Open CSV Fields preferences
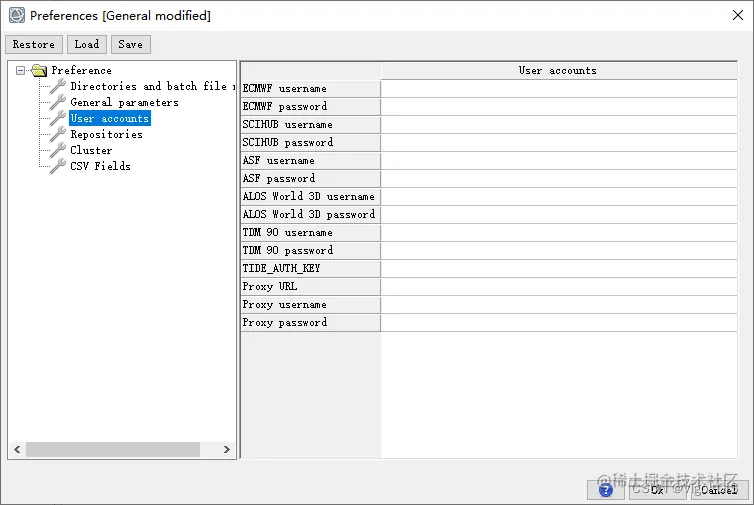 [100, 166]
